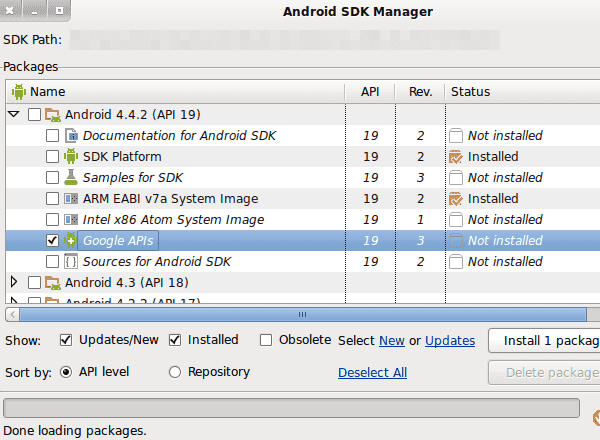The height and width of the screenshot is (440, 600).
Task: Select the Repository sort option
Action: click(175, 372)
